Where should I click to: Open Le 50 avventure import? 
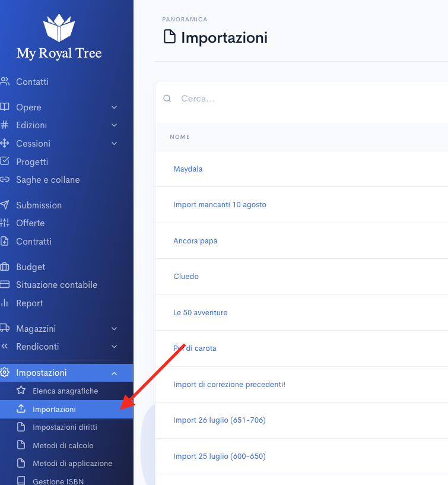click(x=201, y=313)
